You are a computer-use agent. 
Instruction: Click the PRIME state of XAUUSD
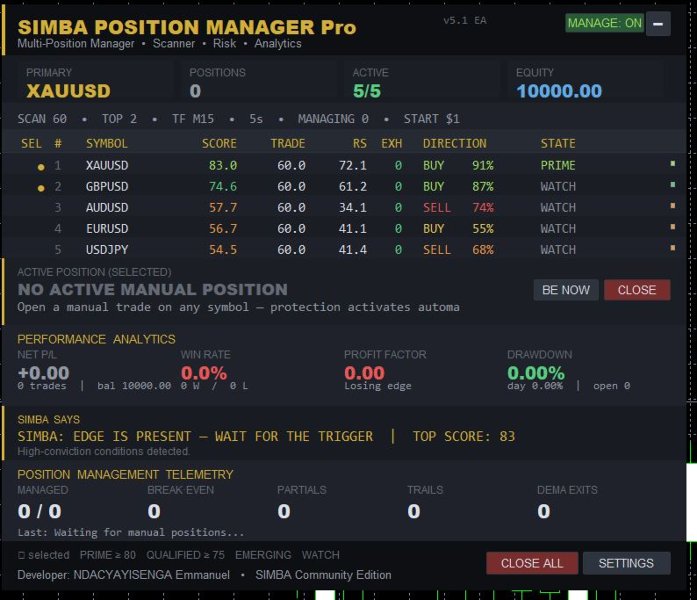click(558, 166)
